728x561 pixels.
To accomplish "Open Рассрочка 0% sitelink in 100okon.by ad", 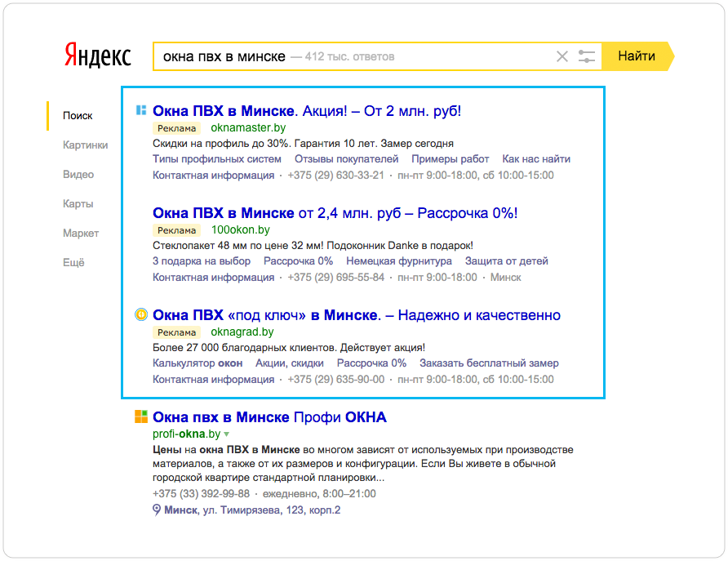I will (298, 261).
